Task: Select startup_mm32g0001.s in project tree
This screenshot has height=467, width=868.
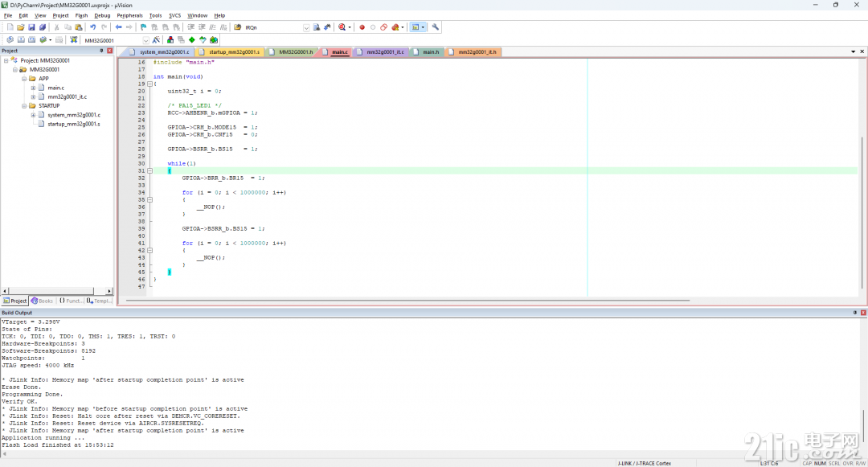Action: pyautogui.click(x=74, y=124)
